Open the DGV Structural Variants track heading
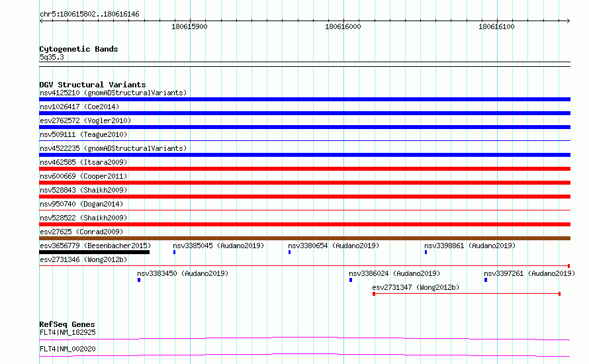Screen dimensions: 589x364 93,85
